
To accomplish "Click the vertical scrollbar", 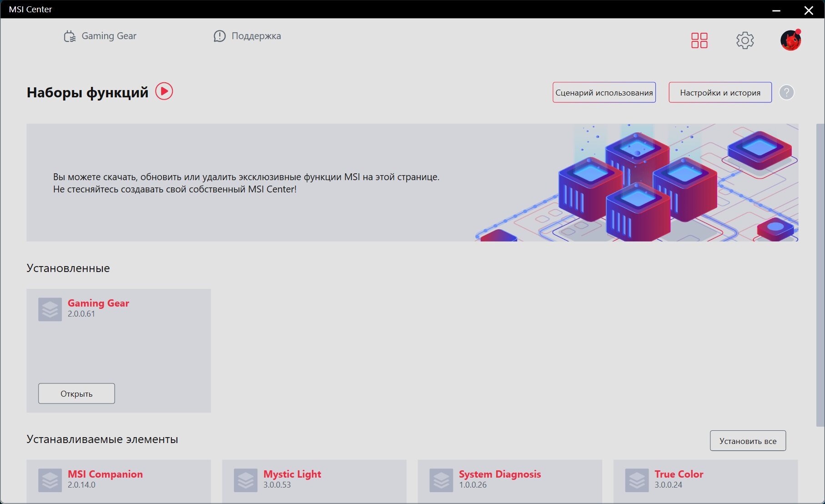I will pos(820,275).
